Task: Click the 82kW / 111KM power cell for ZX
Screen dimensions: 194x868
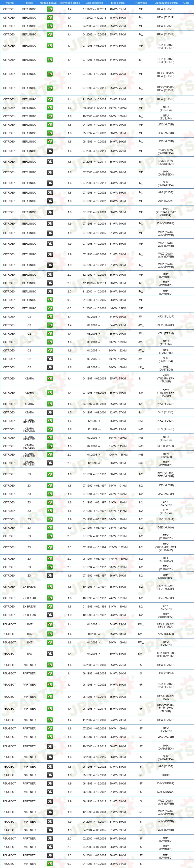Action: pyautogui.click(x=118, y=511)
